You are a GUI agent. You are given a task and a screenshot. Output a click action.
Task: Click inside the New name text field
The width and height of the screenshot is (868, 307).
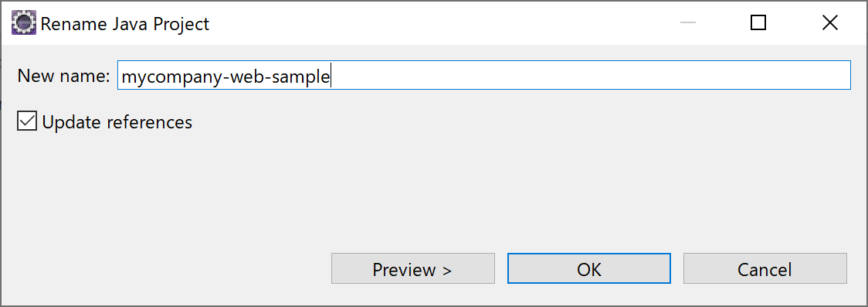pyautogui.click(x=484, y=75)
